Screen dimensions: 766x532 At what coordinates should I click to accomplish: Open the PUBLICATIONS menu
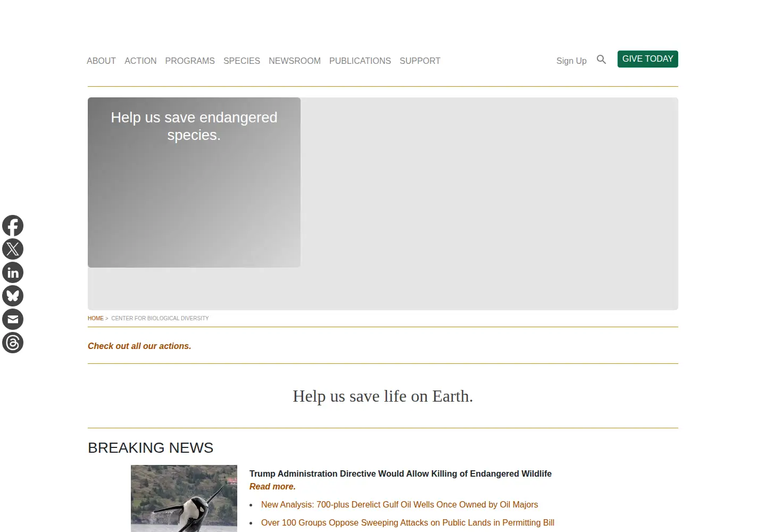tap(360, 61)
